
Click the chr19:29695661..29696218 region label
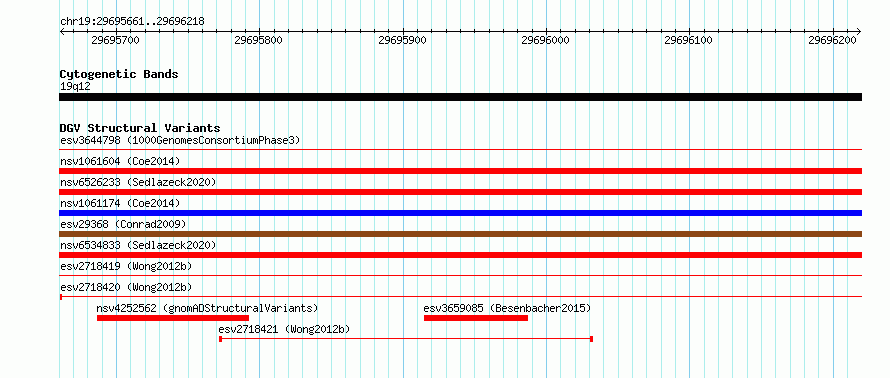point(132,22)
